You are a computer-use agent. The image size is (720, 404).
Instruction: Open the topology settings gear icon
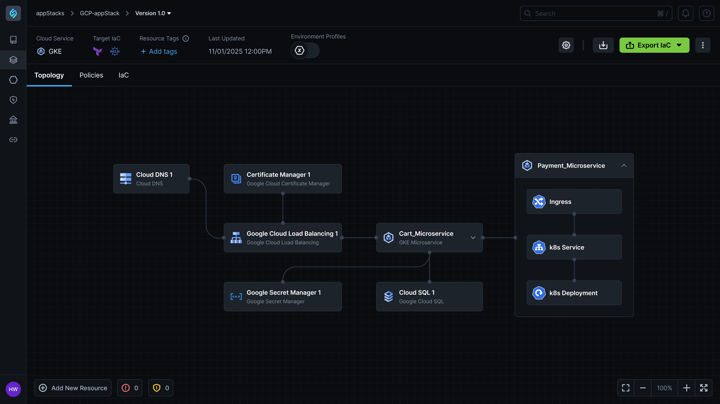(x=566, y=45)
